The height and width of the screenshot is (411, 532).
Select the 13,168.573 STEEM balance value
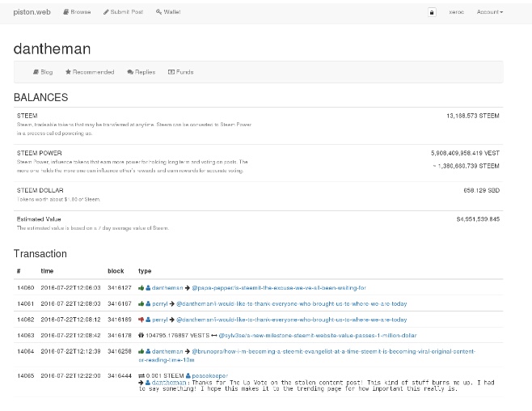pyautogui.click(x=473, y=116)
